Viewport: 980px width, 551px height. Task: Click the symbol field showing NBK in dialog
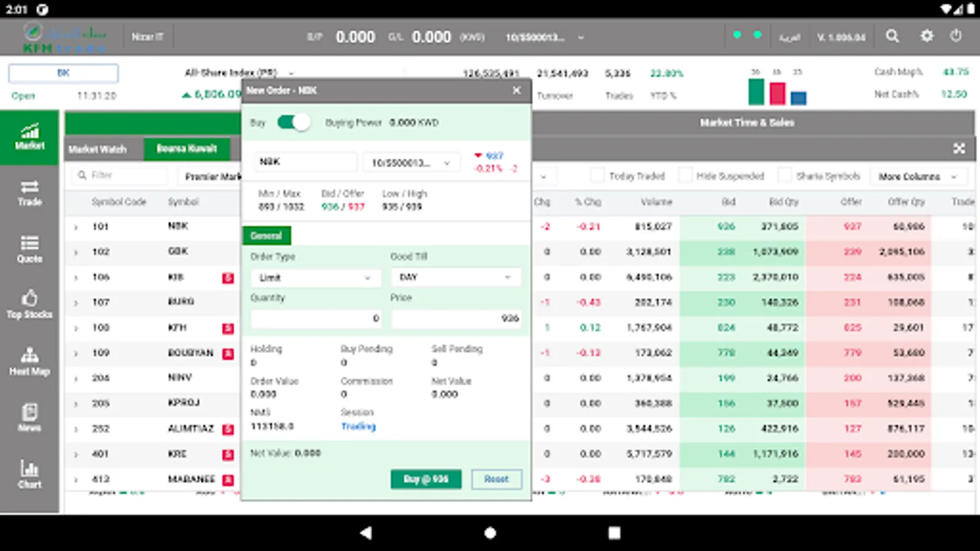tap(304, 162)
